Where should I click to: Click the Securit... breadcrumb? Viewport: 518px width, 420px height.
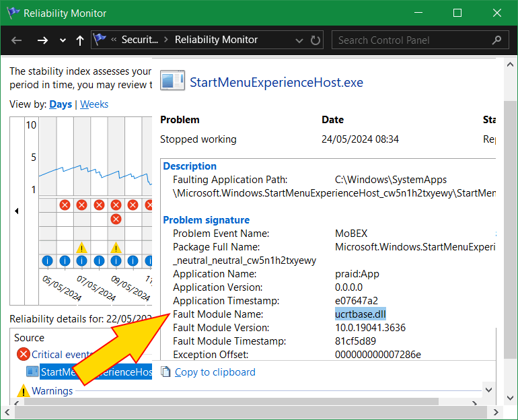(140, 40)
